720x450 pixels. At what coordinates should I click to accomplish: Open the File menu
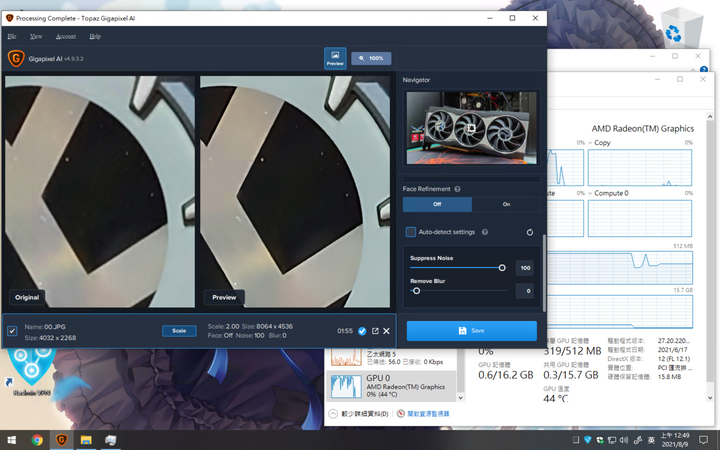12,36
